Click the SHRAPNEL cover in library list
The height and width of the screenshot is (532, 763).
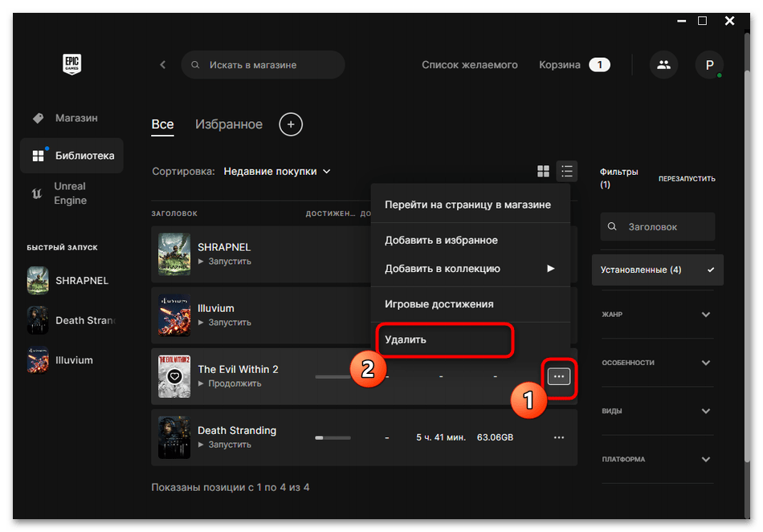(x=174, y=254)
